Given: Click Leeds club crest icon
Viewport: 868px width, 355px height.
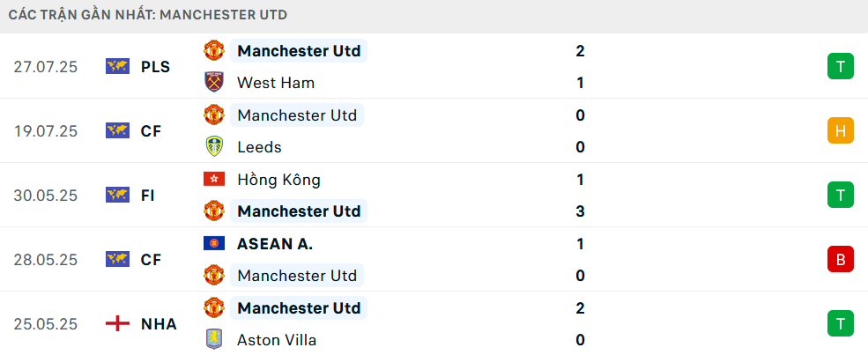Looking at the screenshot, I should pos(213,146).
